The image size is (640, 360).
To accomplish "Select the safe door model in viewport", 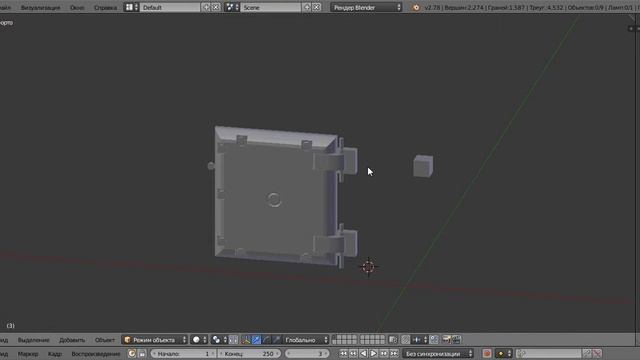I will tap(282, 196).
